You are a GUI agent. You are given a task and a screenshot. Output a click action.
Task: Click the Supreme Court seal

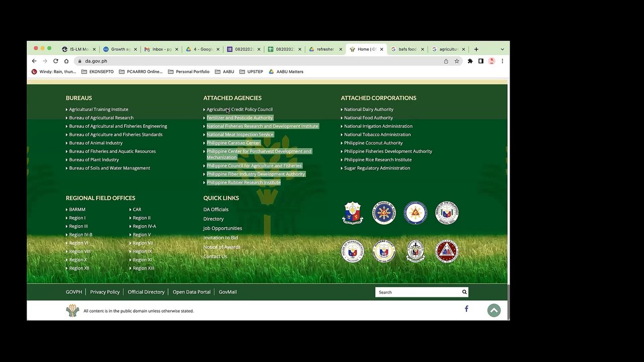pyautogui.click(x=384, y=251)
